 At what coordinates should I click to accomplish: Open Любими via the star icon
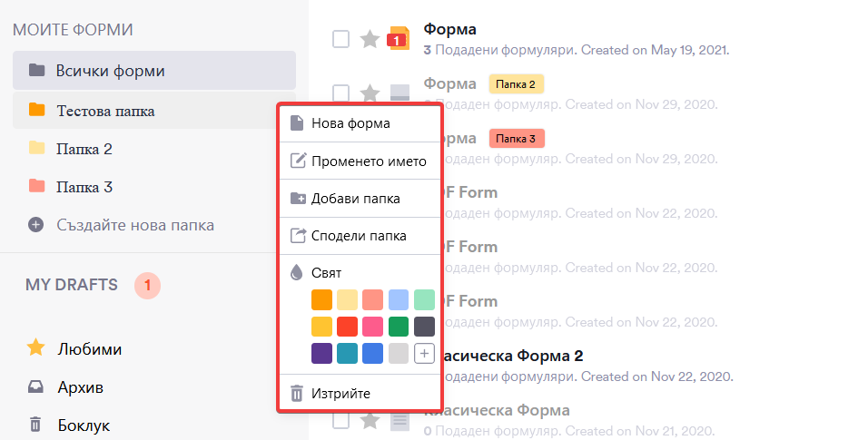35,348
